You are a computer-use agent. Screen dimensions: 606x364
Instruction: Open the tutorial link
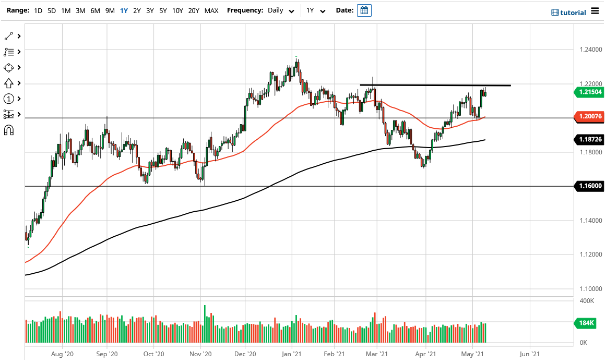pos(573,12)
